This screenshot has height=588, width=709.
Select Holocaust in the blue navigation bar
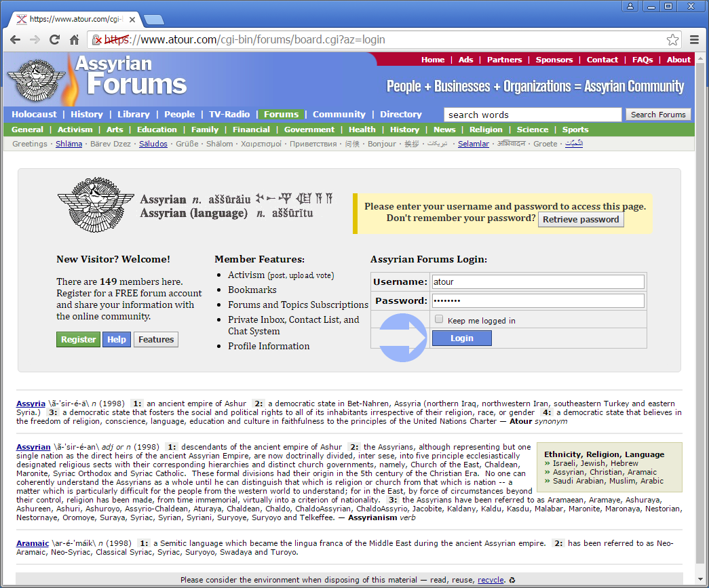pyautogui.click(x=35, y=115)
